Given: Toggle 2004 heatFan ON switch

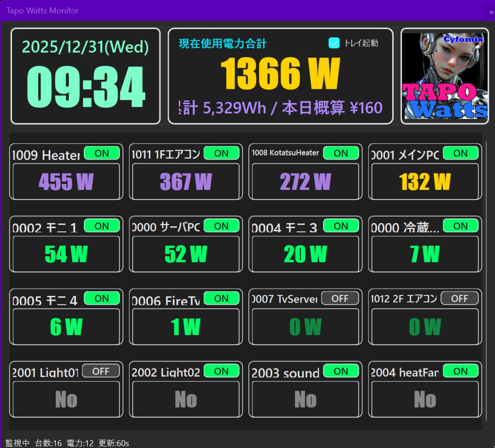Looking at the screenshot, I should pos(460,371).
